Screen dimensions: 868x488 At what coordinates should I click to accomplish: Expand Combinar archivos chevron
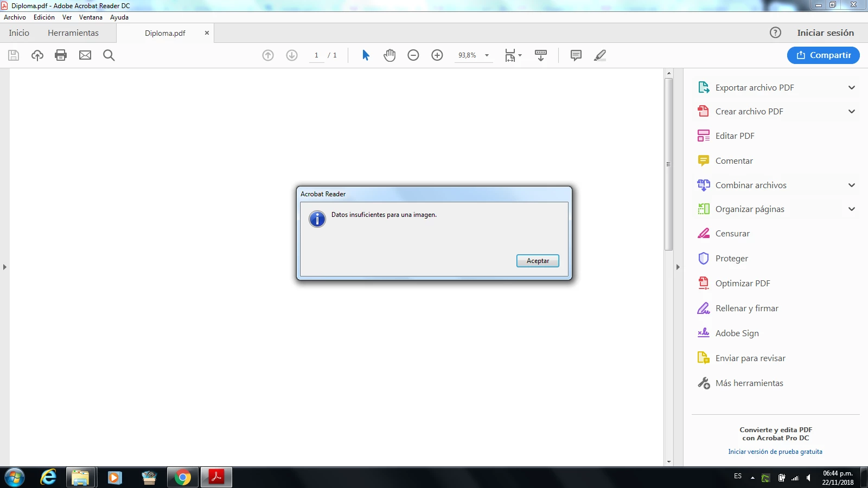point(852,185)
